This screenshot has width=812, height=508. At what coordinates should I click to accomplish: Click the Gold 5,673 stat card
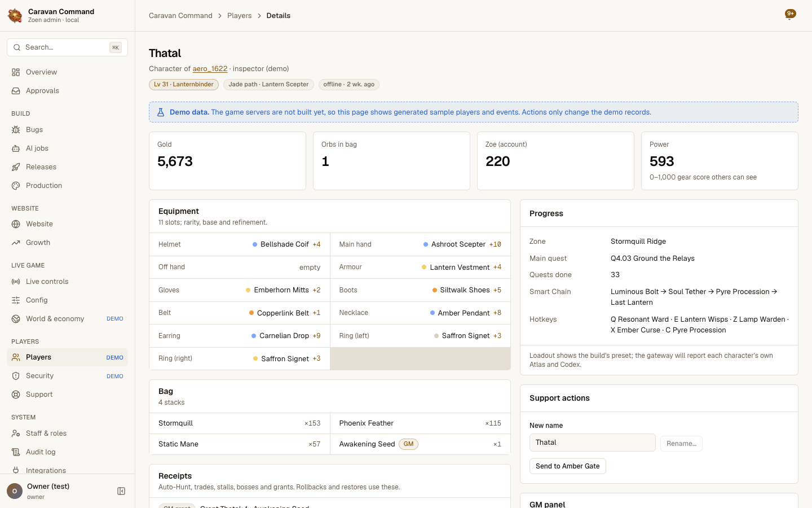pyautogui.click(x=227, y=161)
